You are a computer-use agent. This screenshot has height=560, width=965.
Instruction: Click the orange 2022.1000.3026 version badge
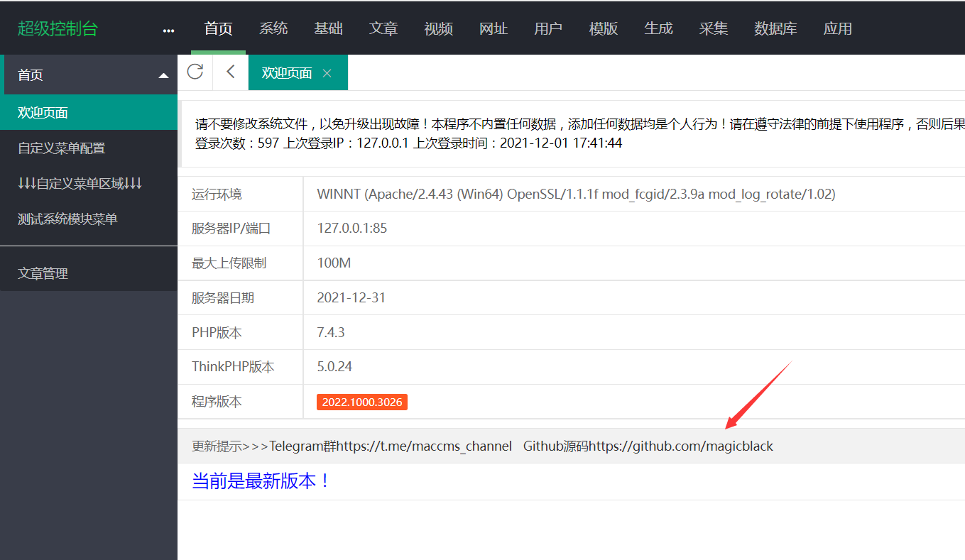361,402
